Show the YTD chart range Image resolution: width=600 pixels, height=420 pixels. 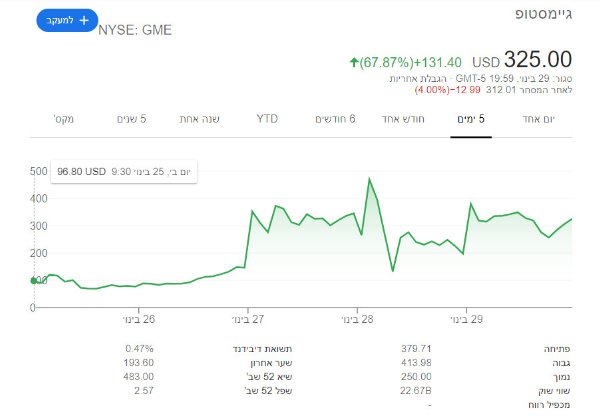coord(267,119)
